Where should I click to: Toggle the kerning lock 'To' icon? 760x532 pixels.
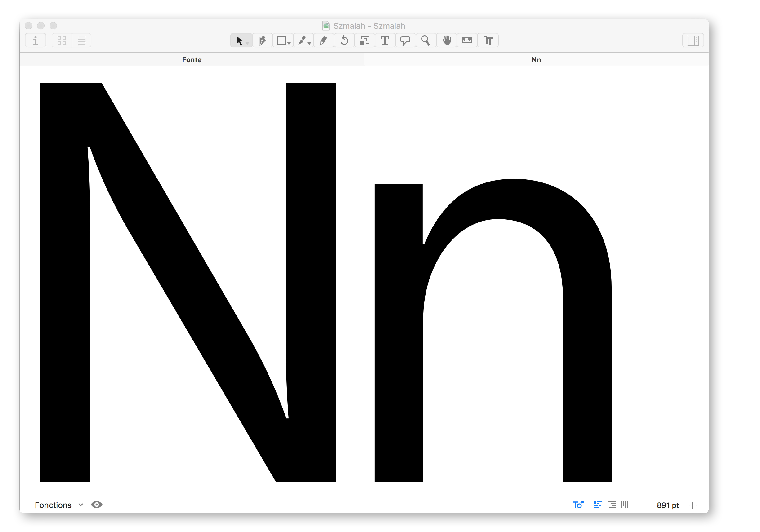coord(578,505)
